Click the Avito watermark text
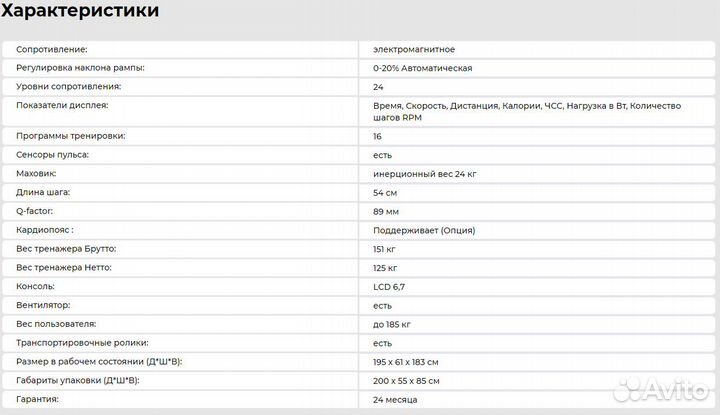720x415 pixels. [676, 391]
